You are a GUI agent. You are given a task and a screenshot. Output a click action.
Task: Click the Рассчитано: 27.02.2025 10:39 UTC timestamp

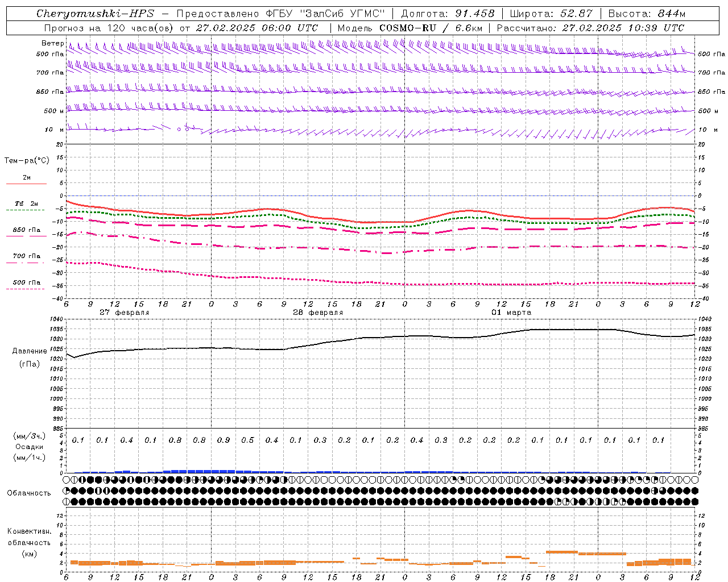(x=590, y=28)
